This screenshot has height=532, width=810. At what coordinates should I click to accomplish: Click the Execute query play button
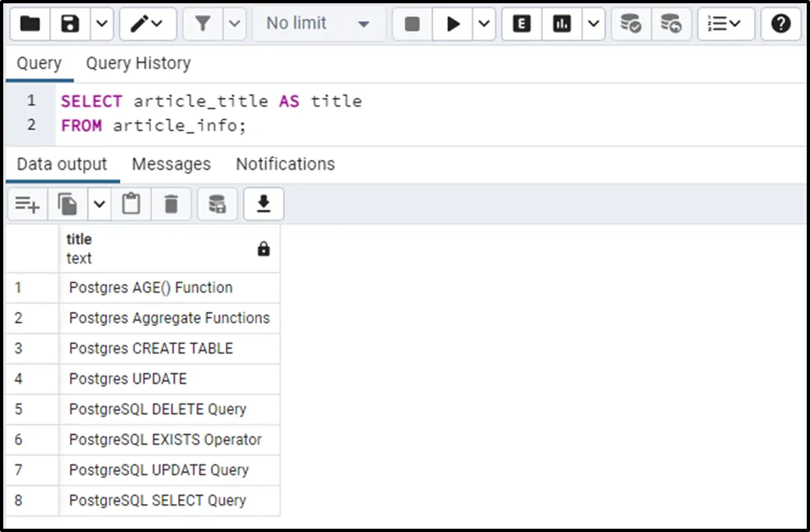[x=453, y=24]
